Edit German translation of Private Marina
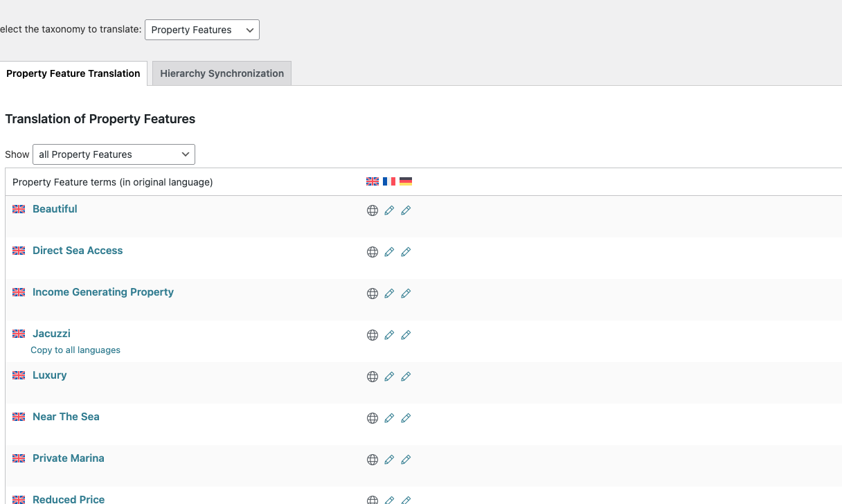842x504 pixels. coord(406,460)
